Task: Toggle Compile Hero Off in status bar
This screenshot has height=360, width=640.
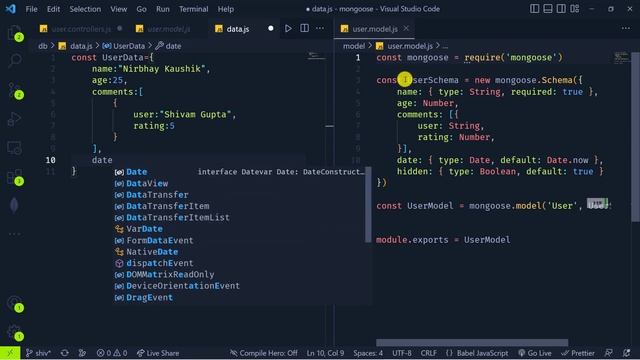Action: (264, 353)
